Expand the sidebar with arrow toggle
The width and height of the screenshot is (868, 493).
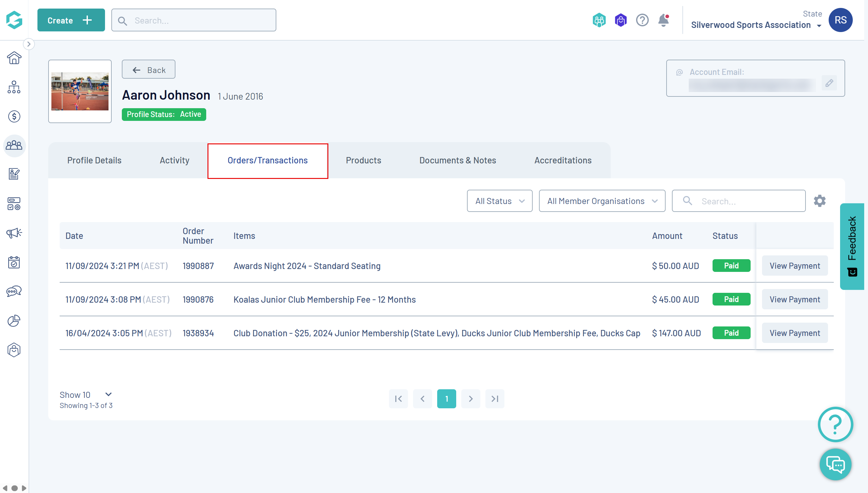click(29, 44)
